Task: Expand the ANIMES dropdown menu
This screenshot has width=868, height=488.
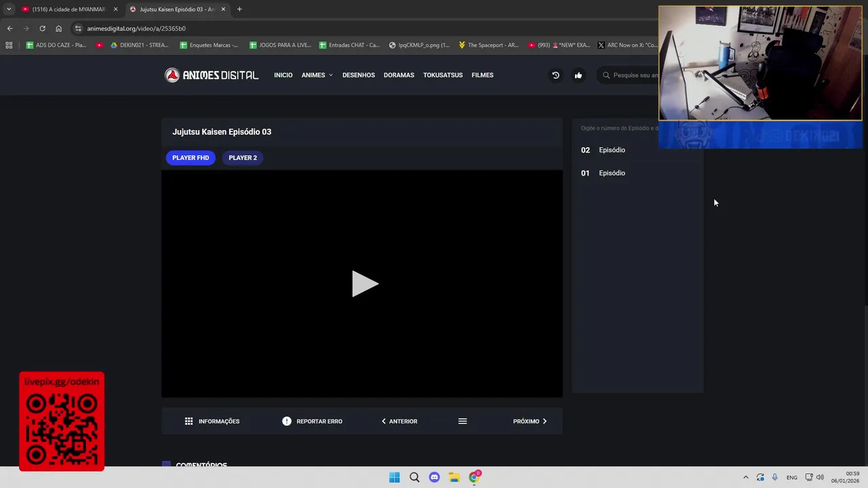Action: pyautogui.click(x=317, y=75)
